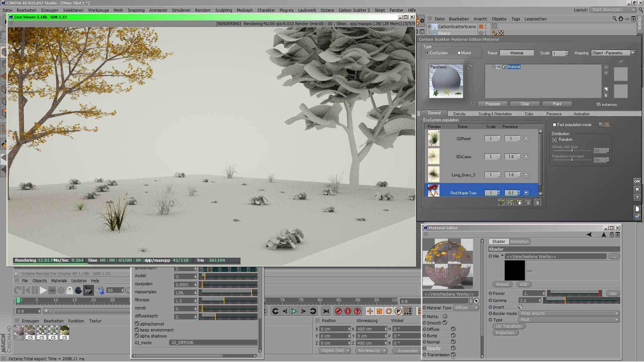644x362 pixels.
Task: Click the add plant icon below population list
Action: [501, 202]
